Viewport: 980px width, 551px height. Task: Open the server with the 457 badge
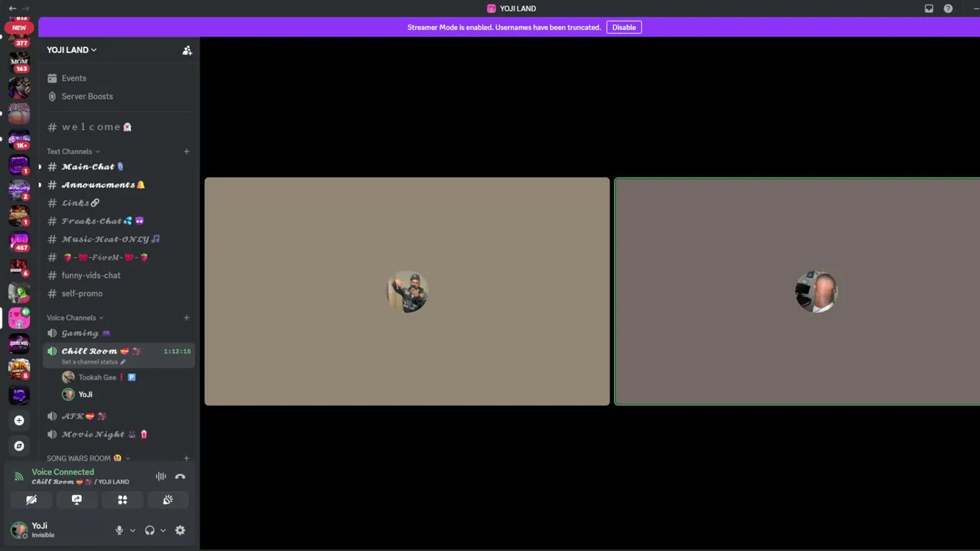(19, 242)
